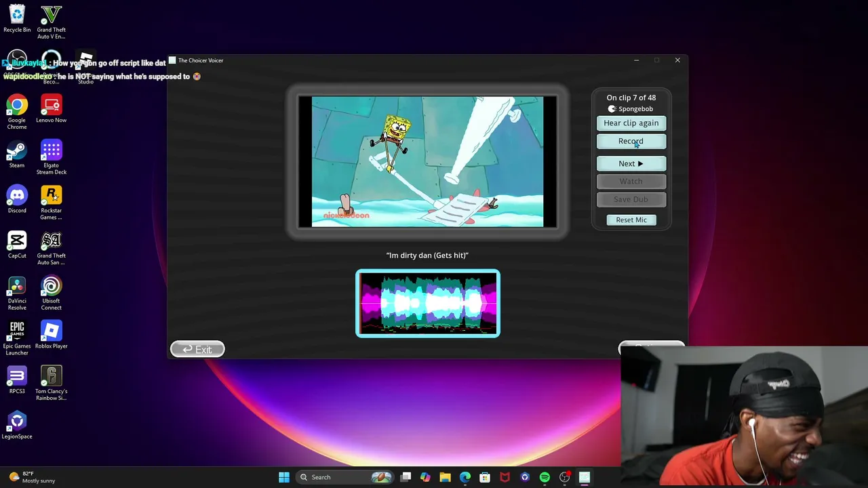Open Microsoft Edge from the taskbar
The image size is (868, 488).
click(465, 477)
